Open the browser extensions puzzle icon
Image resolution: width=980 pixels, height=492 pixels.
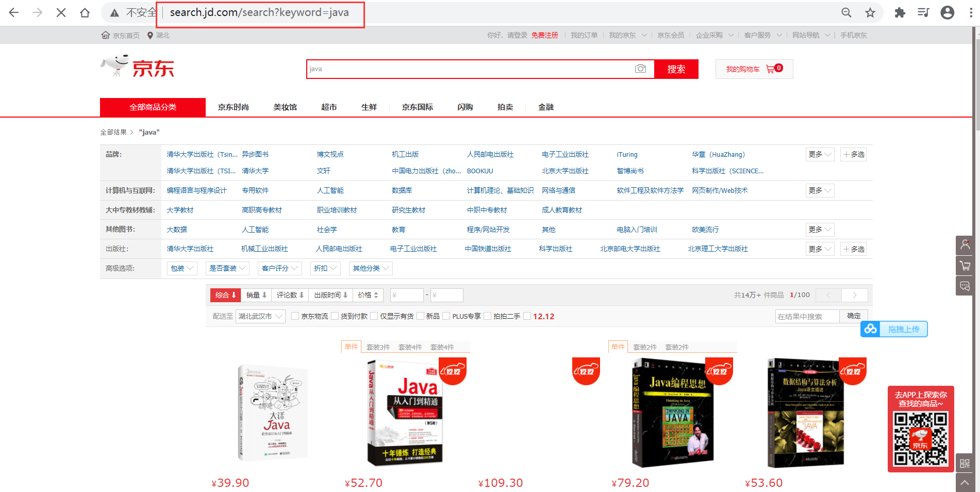pos(900,12)
